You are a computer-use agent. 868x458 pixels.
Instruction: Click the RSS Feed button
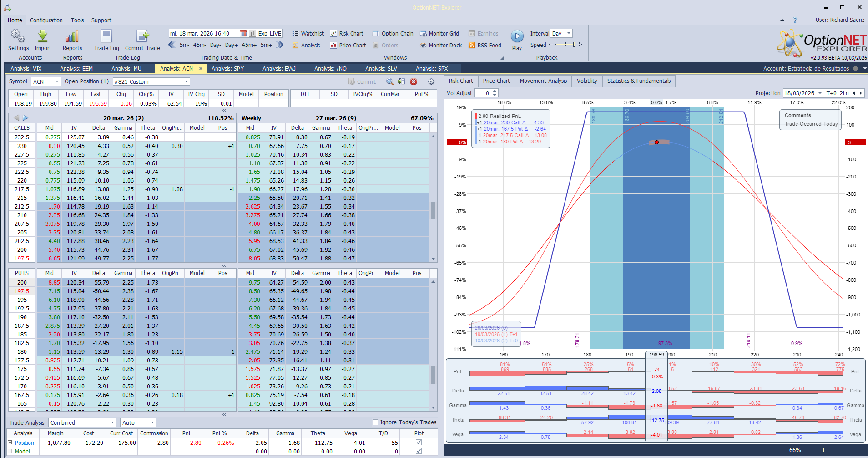point(484,45)
